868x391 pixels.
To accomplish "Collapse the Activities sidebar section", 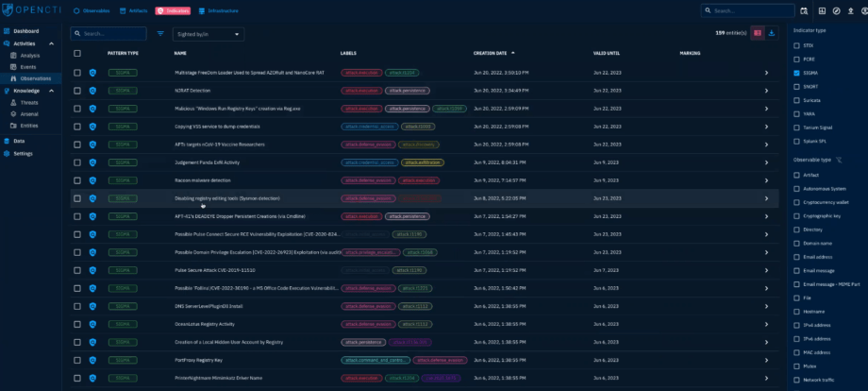I will pos(51,43).
